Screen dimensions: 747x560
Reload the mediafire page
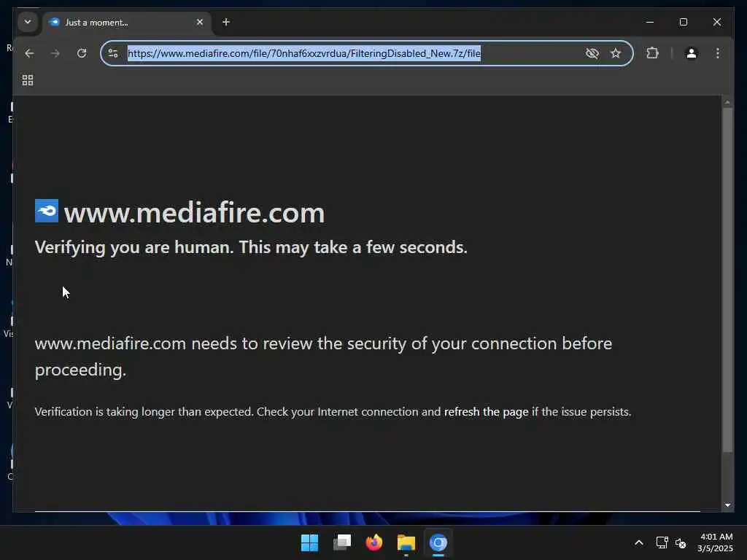click(82, 53)
